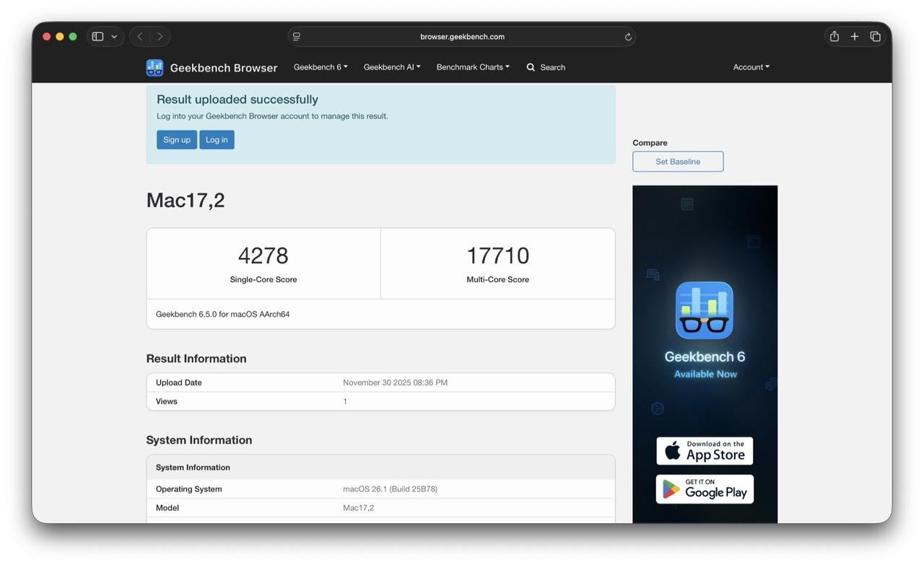Click the Geekbench glasses logo icon
This screenshot has width=924, height=565.
tap(154, 68)
